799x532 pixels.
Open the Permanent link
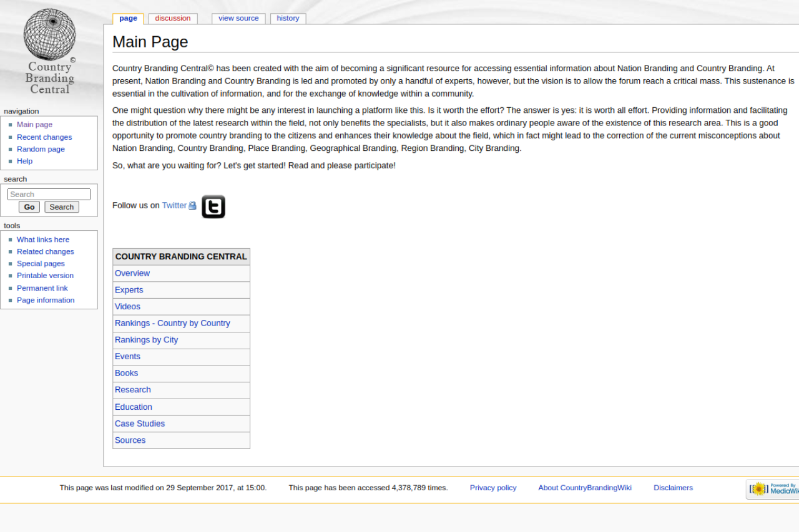[42, 288]
